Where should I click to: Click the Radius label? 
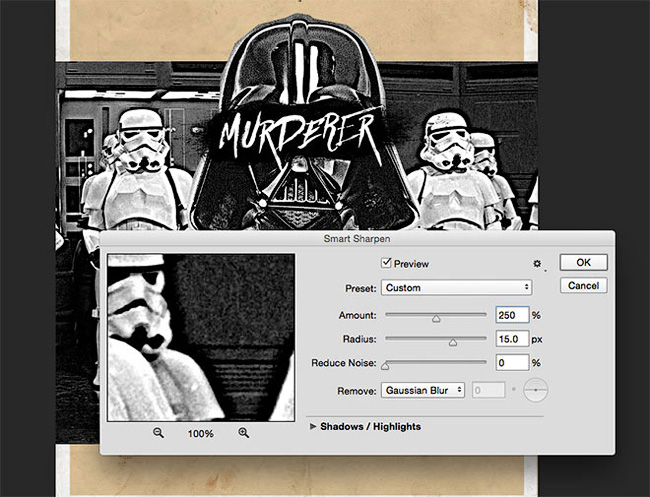coord(359,339)
